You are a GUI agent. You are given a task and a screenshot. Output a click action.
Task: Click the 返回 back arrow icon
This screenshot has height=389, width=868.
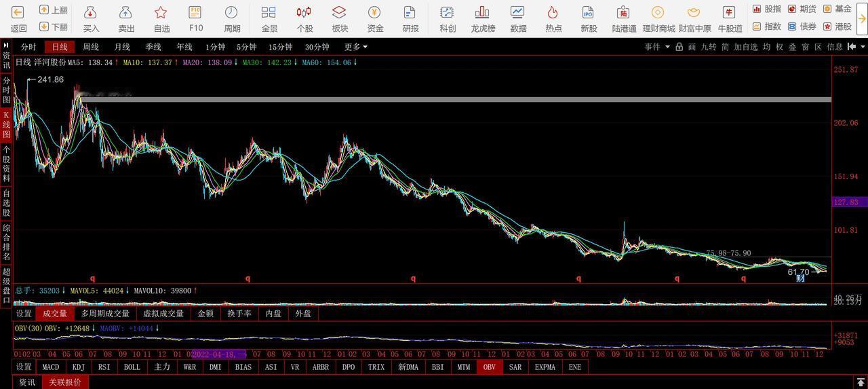[x=18, y=12]
